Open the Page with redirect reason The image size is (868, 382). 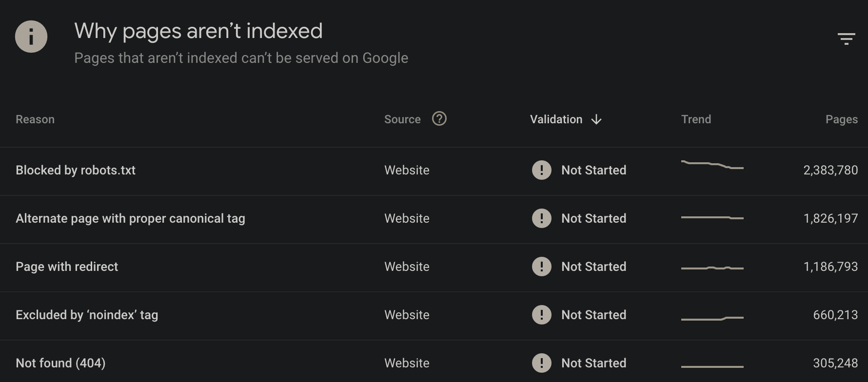[x=434, y=267]
